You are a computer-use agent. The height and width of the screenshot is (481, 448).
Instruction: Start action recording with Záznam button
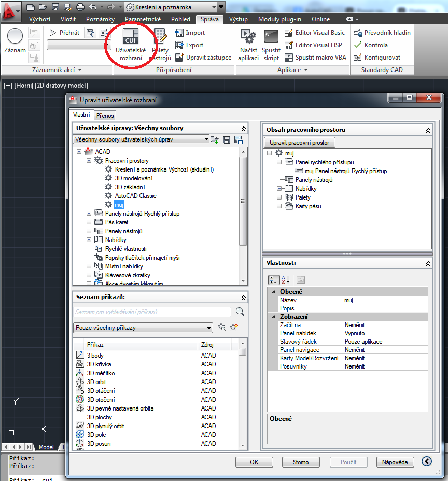point(15,41)
